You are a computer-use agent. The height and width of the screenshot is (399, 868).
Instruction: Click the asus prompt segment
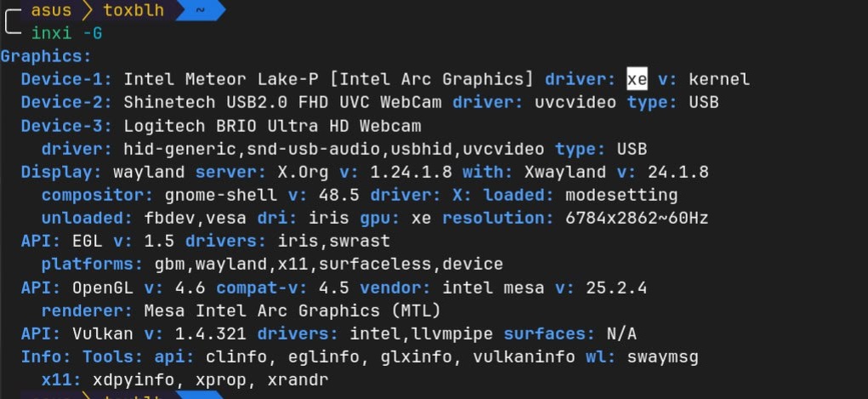[x=51, y=11]
